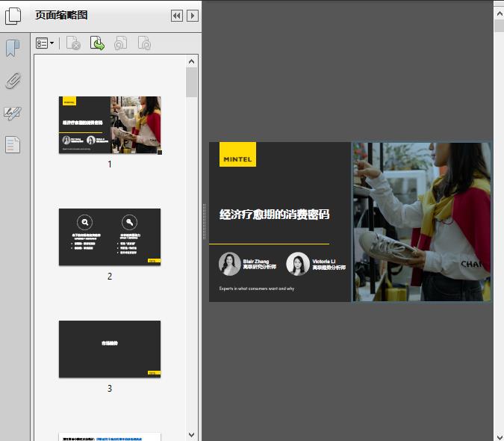Click 'Experts in what consumers want and why'
The height and width of the screenshot is (441, 504).
[x=257, y=289]
